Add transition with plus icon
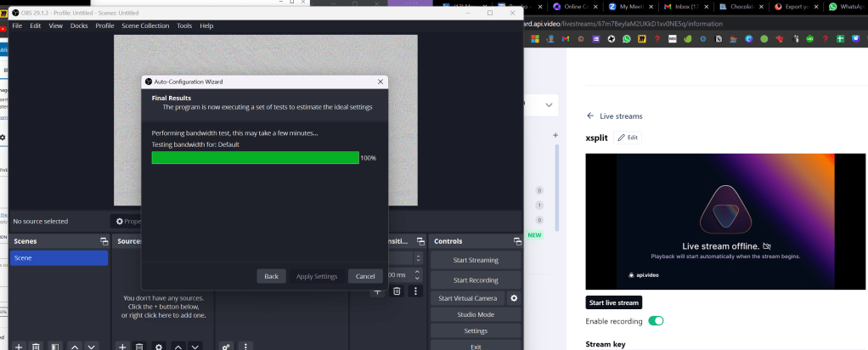The height and width of the screenshot is (350, 868). (377, 291)
